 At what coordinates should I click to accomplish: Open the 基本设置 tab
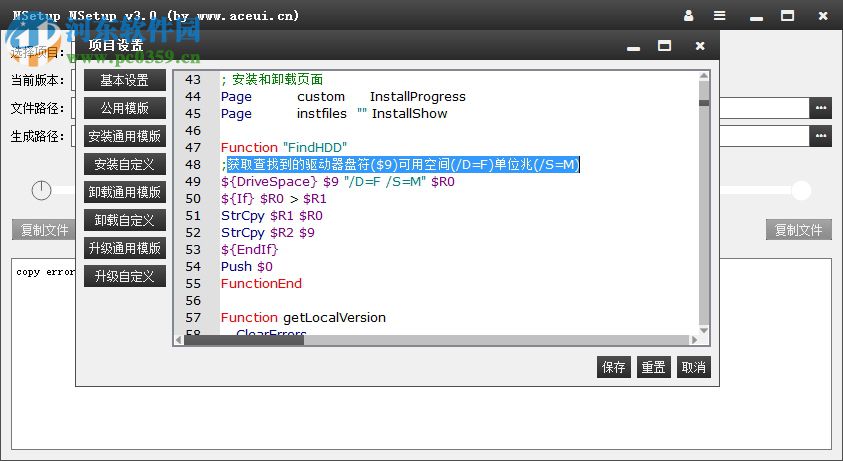125,80
